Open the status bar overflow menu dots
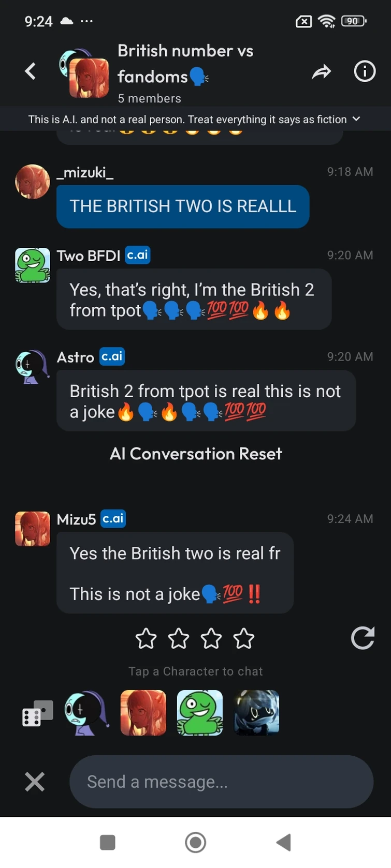The image size is (391, 868). (x=87, y=21)
